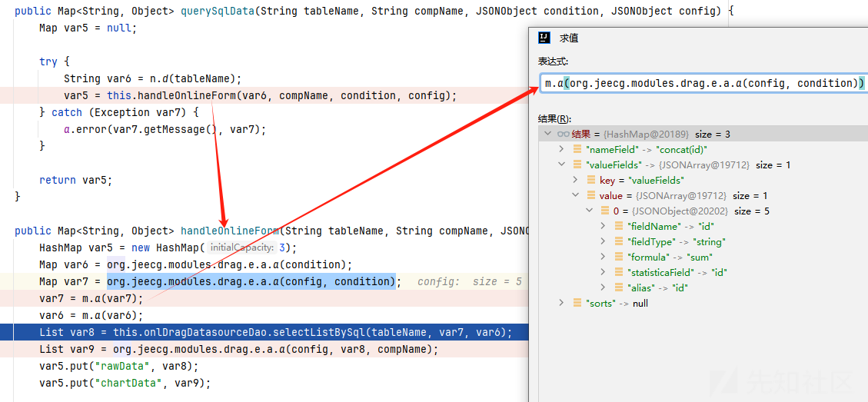The width and height of the screenshot is (868, 402).
Task: Click the String var6 = n.d(tableName); line
Action: pyautogui.click(x=153, y=78)
